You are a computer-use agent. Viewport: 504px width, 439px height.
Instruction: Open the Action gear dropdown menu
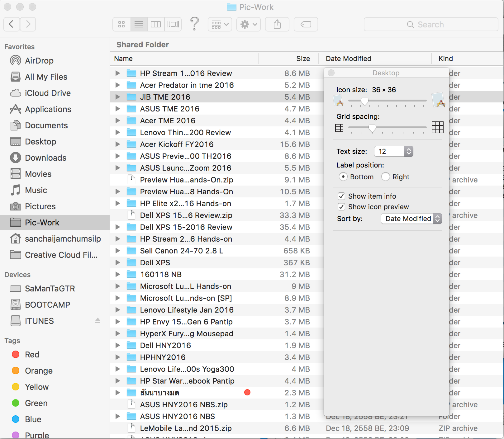pyautogui.click(x=249, y=24)
